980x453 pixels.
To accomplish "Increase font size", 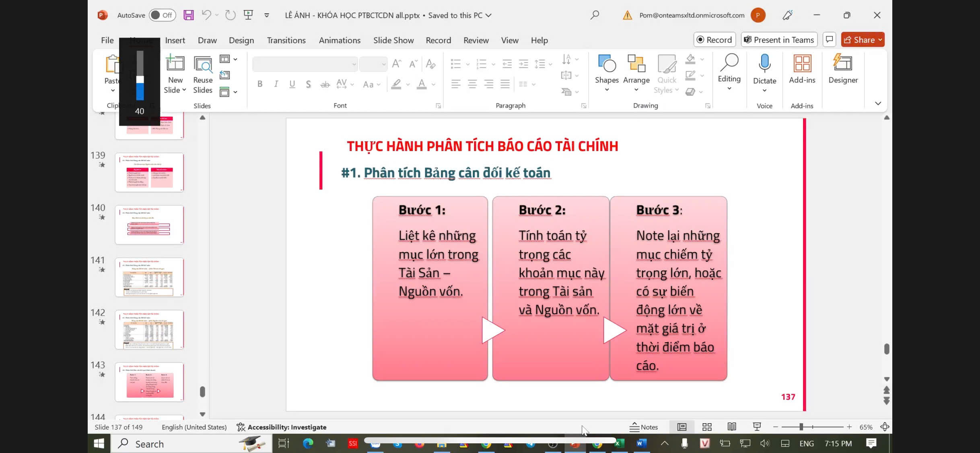I will (x=397, y=64).
